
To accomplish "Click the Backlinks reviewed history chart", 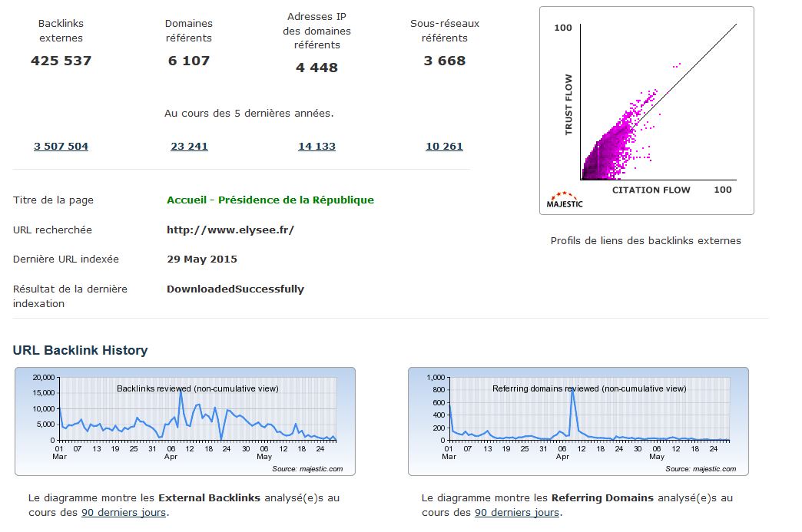I will click(185, 421).
